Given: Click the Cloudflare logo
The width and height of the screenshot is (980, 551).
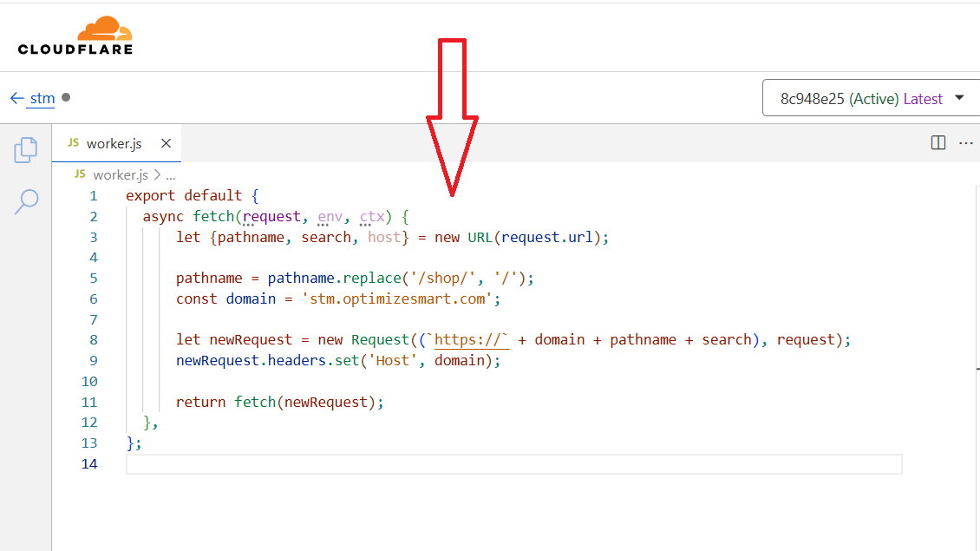Looking at the screenshot, I should click(75, 36).
